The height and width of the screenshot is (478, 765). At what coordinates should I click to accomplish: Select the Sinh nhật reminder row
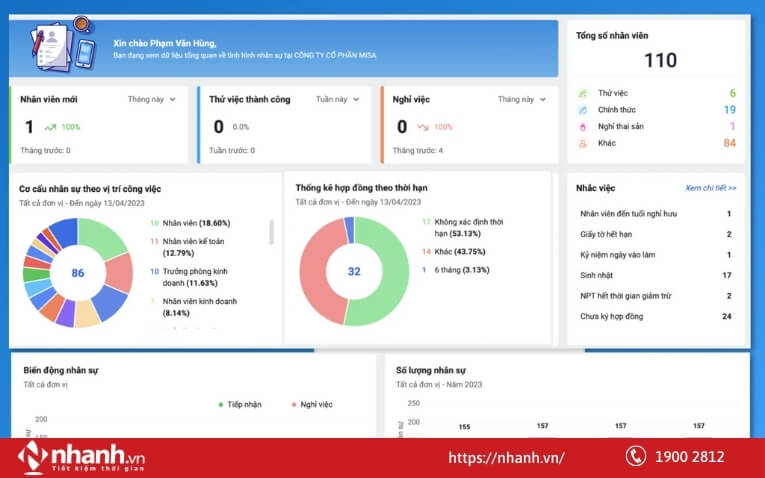pos(655,275)
